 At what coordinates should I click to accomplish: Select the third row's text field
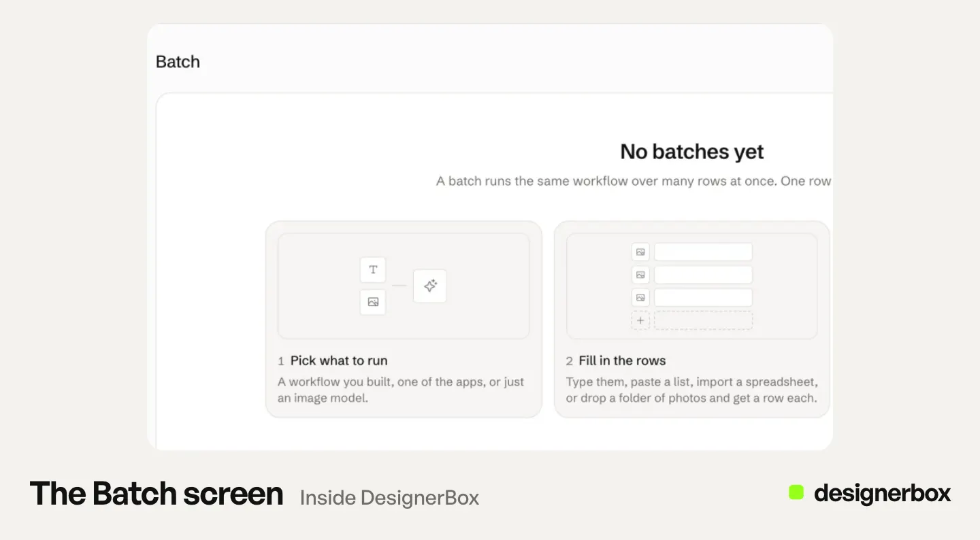click(703, 297)
